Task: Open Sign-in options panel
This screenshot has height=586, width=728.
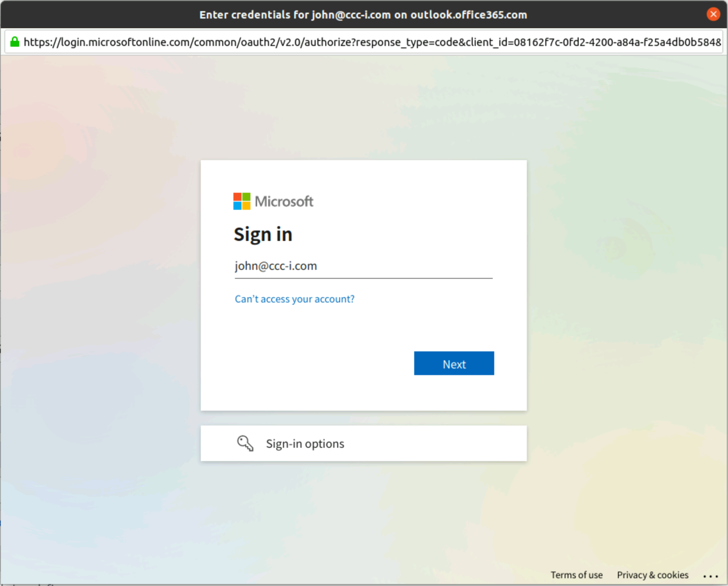Action: pos(363,443)
